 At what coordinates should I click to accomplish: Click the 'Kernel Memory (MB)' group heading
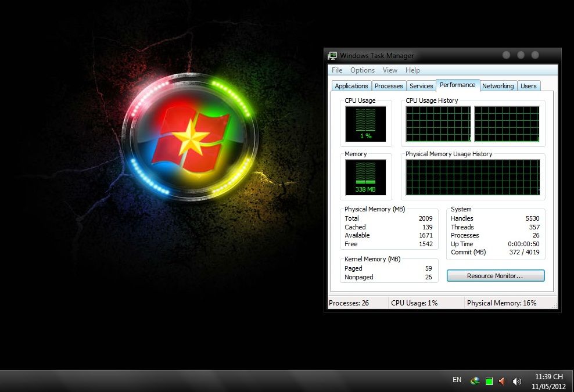pyautogui.click(x=372, y=259)
